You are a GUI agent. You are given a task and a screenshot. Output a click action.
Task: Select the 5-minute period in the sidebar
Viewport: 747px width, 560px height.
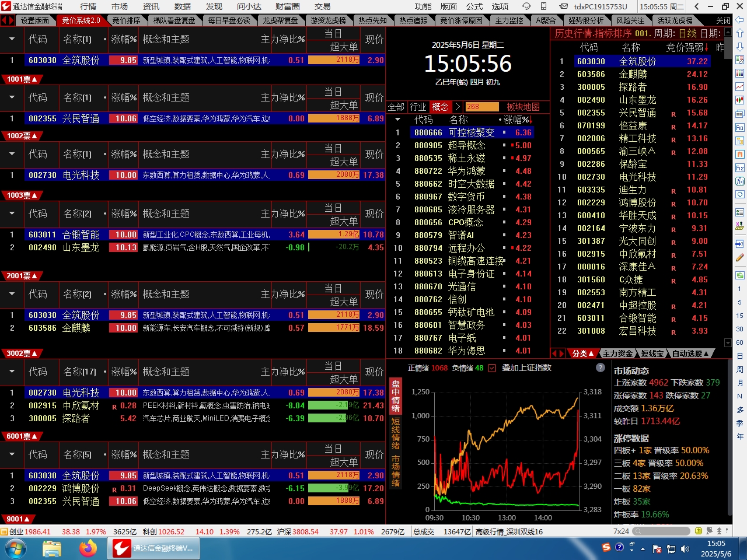click(x=739, y=302)
